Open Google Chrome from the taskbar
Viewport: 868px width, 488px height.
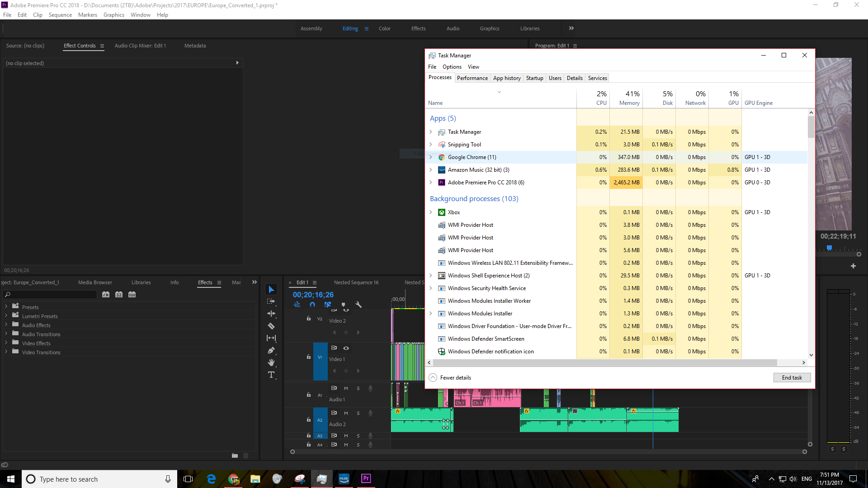tap(233, 479)
